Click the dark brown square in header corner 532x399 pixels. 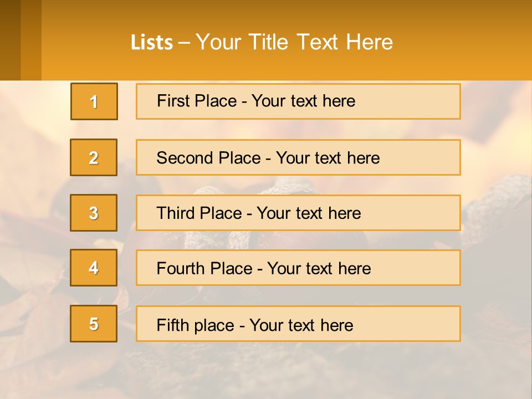10,40
